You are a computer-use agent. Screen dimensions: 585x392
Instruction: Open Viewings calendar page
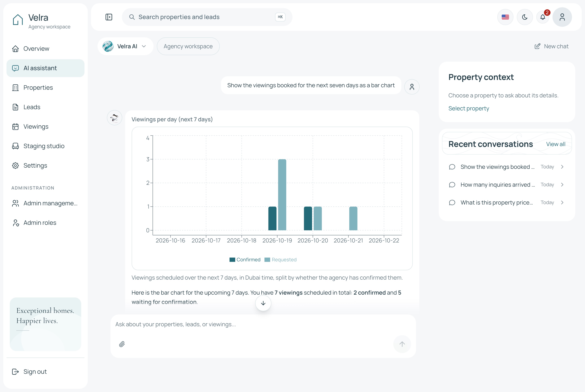[x=45, y=126]
